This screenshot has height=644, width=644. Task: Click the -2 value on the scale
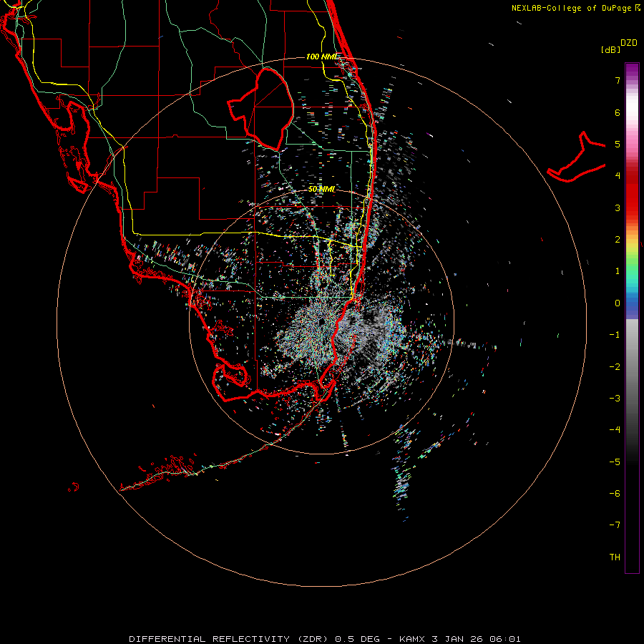coord(615,367)
